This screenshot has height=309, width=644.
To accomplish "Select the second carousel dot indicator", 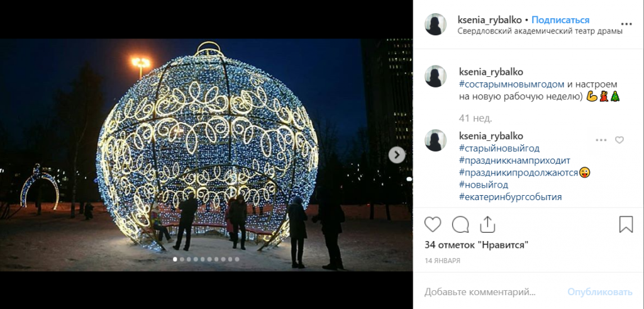I will tap(182, 259).
